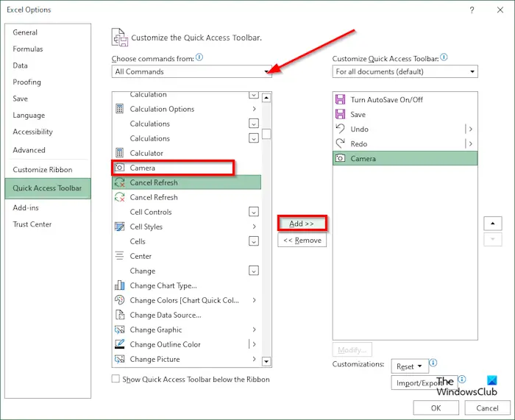Click the << Remove button
The image size is (515, 420).
[302, 241]
